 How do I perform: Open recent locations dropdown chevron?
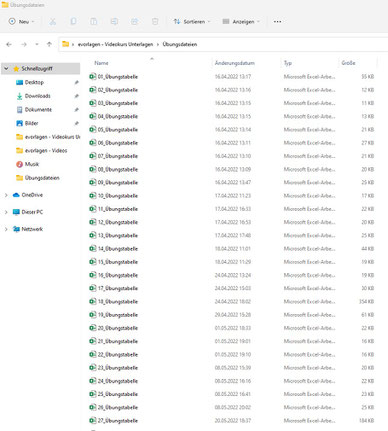tap(37, 44)
